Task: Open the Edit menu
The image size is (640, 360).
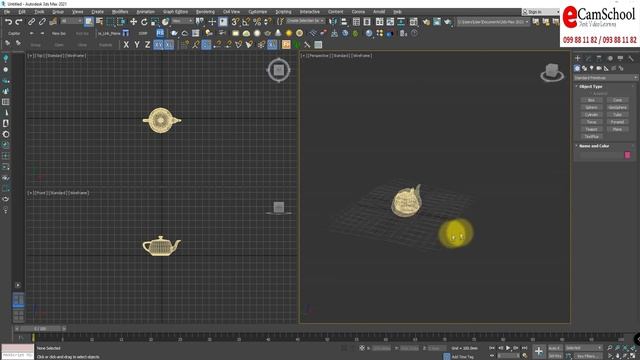Action: [x=22, y=12]
